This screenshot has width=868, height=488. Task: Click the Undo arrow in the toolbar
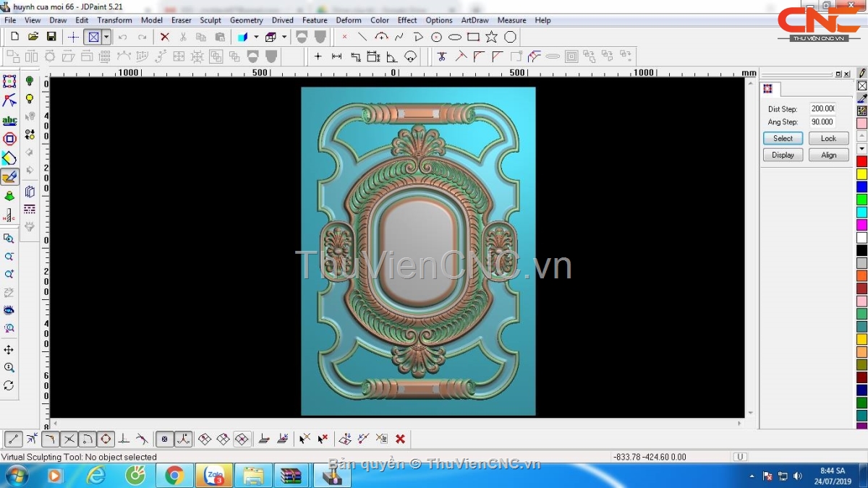(x=123, y=37)
